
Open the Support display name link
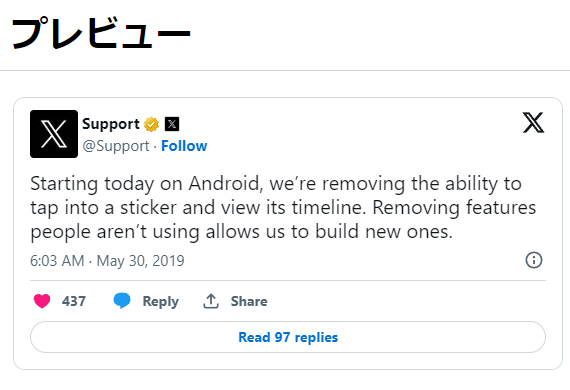pos(111,124)
